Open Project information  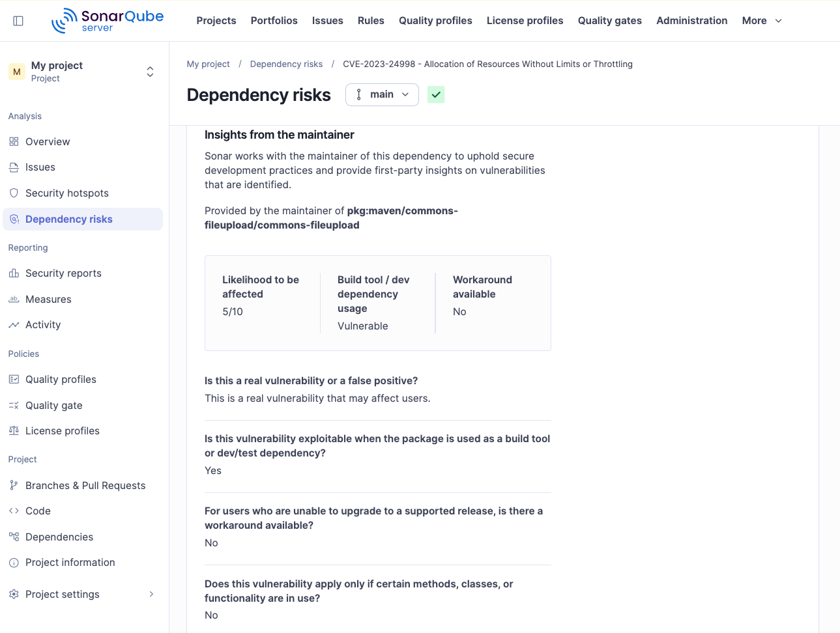click(70, 562)
